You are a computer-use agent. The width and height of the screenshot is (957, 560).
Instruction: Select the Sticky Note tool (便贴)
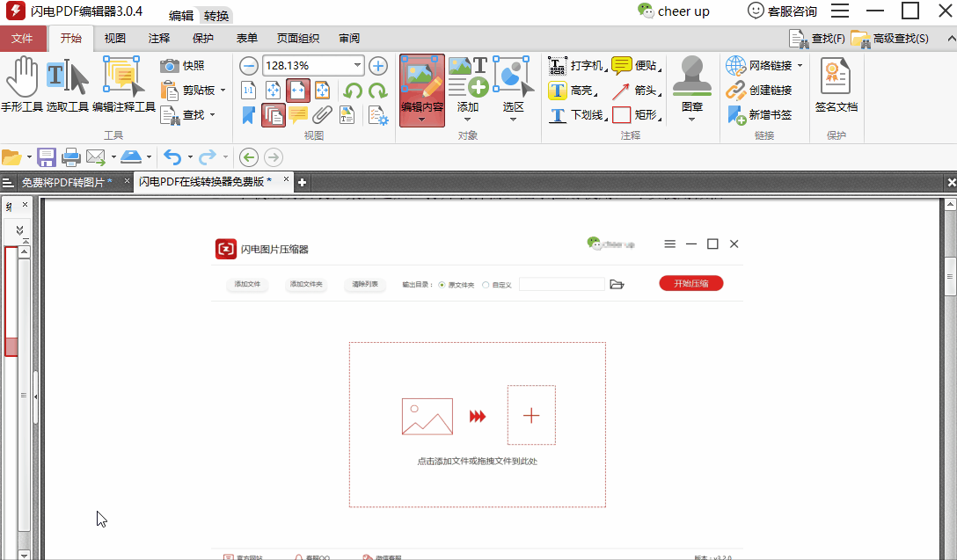pyautogui.click(x=636, y=65)
